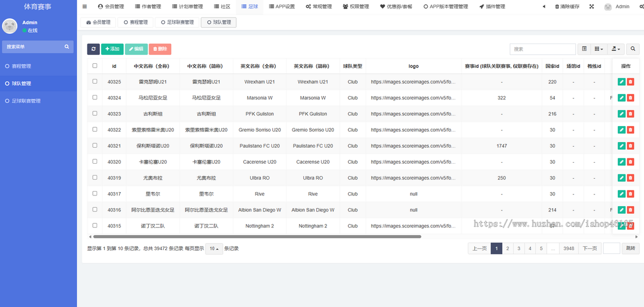The image size is (644, 307).
Task: Delete the Marsonia W row
Action: click(631, 98)
